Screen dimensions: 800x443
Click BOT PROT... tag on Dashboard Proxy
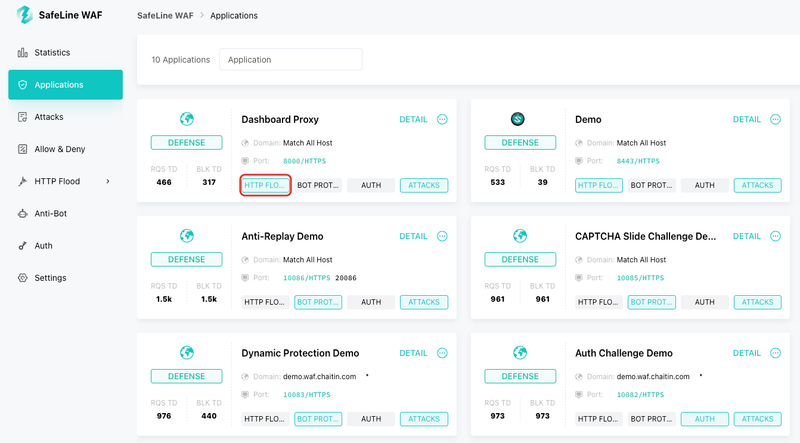coord(318,185)
